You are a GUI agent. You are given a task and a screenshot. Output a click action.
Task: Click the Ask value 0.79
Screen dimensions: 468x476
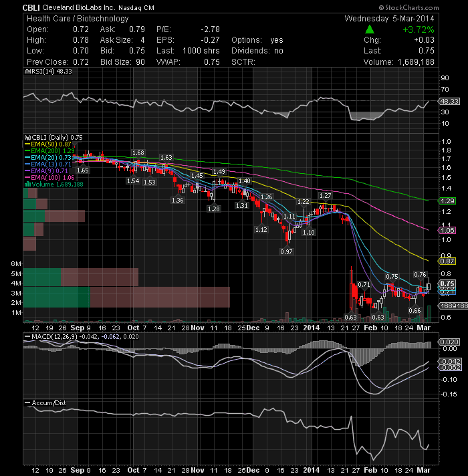(137, 29)
